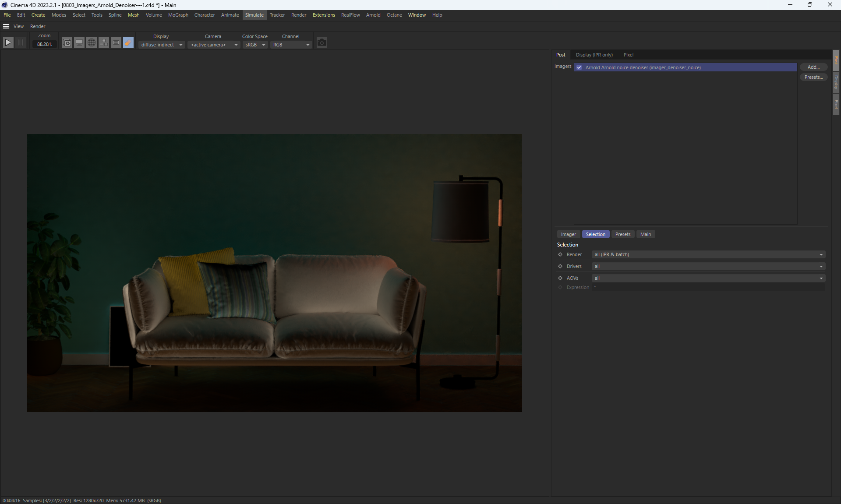The height and width of the screenshot is (504, 841).
Task: Click the hierarchy boxes icon in toolbar
Action: point(104,42)
